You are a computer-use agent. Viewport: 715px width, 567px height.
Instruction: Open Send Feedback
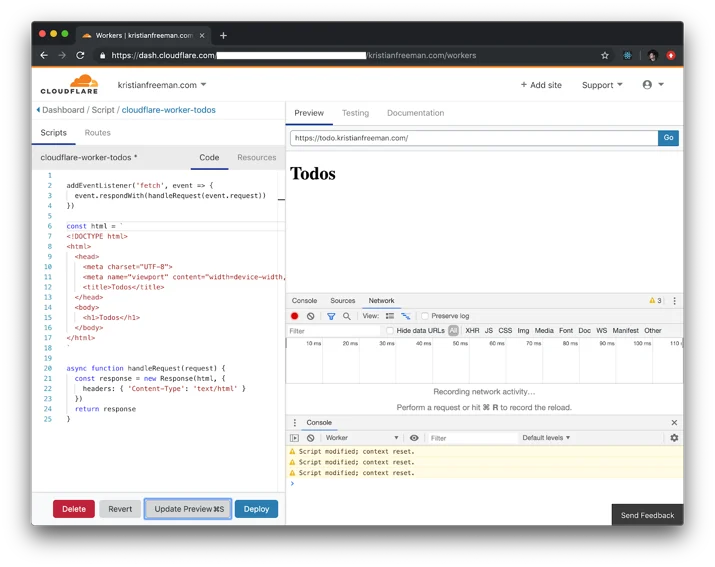(x=647, y=515)
